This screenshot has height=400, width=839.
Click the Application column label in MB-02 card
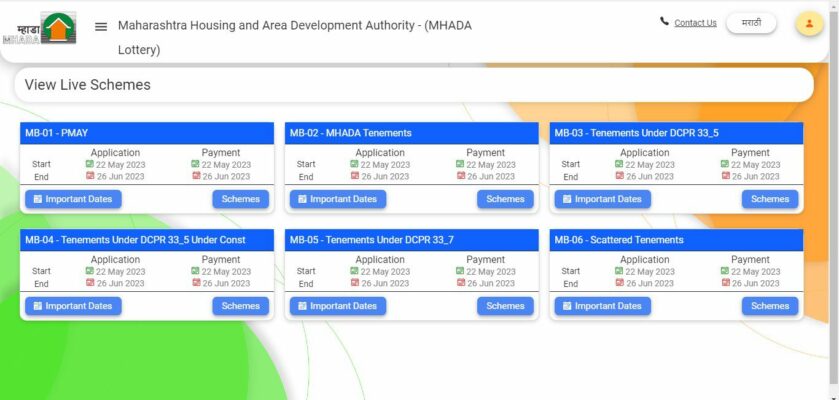(380, 153)
